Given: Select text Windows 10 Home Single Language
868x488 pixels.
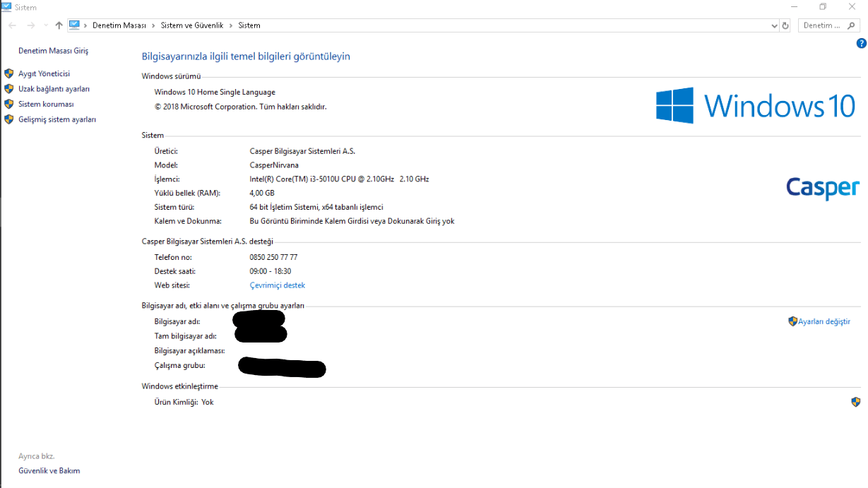Looking at the screenshot, I should click(215, 92).
